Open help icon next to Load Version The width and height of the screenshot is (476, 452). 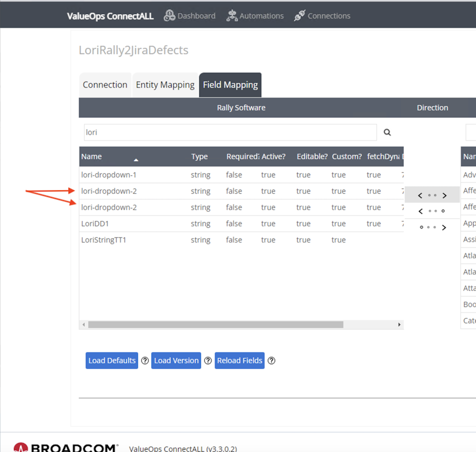208,360
